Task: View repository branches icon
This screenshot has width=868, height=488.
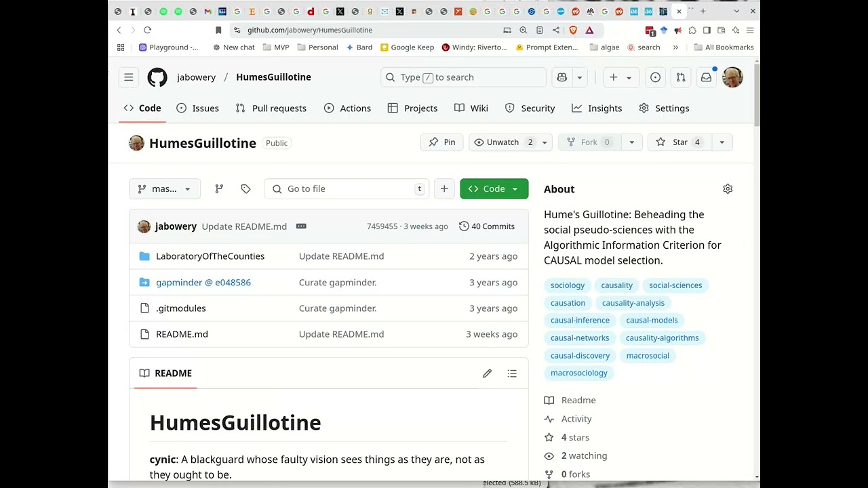Action: coord(219,189)
